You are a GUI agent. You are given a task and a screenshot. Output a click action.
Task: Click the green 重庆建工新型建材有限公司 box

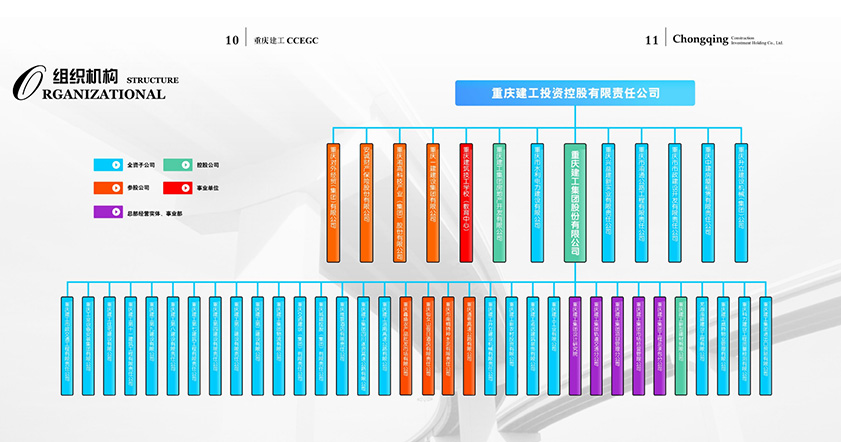click(681, 347)
